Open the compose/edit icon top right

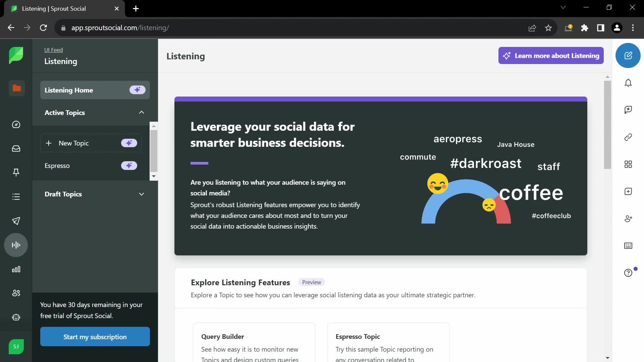628,55
